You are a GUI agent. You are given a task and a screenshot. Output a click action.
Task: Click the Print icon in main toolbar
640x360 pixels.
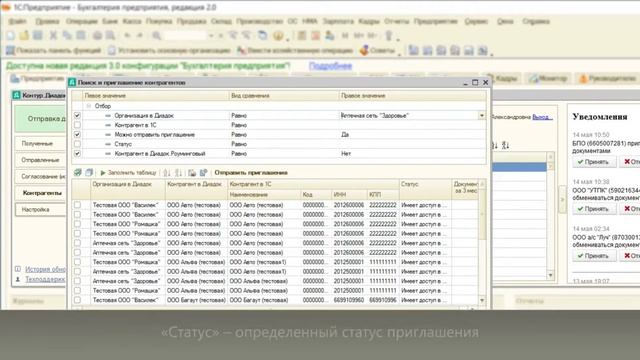click(x=97, y=36)
